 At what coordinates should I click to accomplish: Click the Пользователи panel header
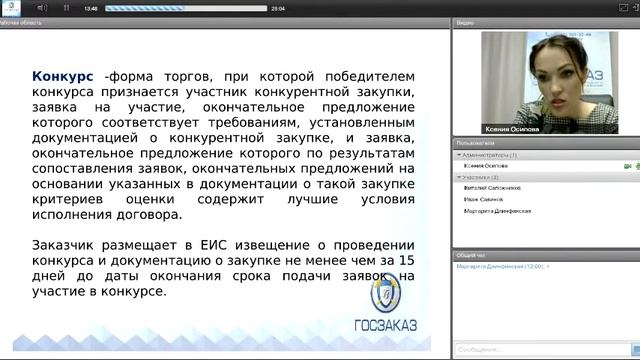click(x=546, y=143)
